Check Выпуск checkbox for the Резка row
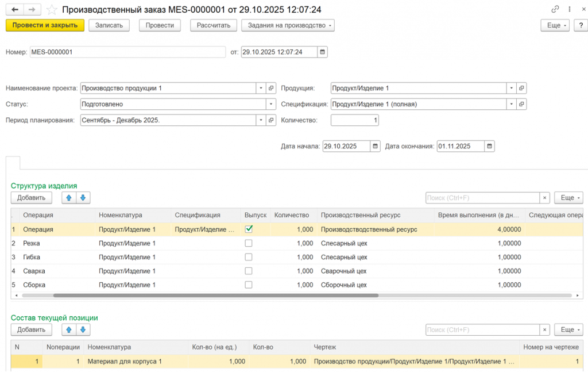 249,243
